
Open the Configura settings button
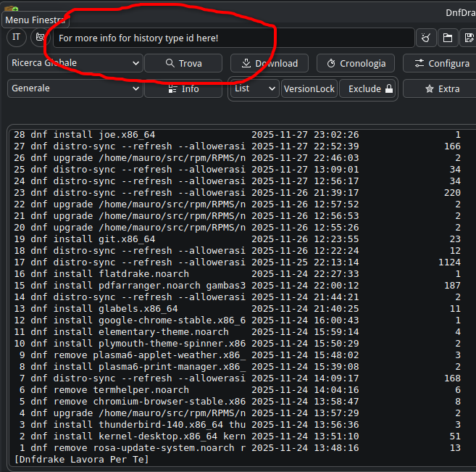click(441, 63)
